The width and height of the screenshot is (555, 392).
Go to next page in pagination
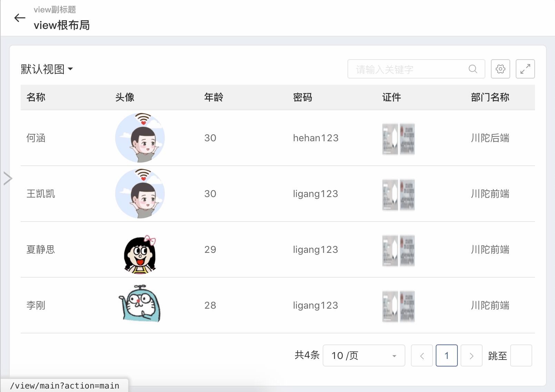pos(472,355)
